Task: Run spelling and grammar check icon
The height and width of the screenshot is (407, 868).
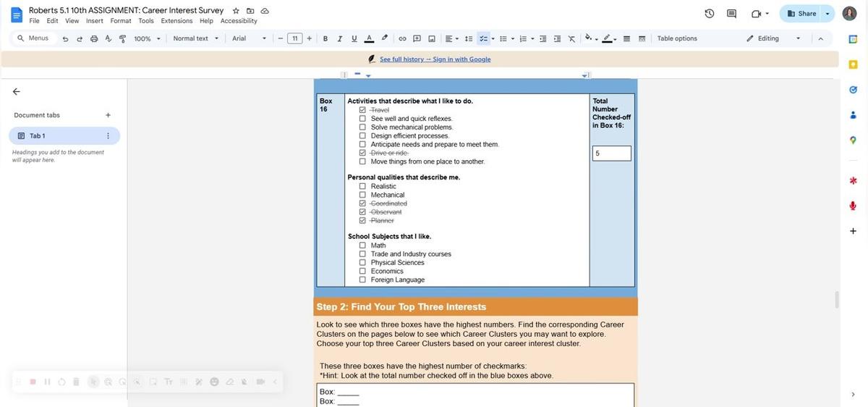Action: pos(109,38)
